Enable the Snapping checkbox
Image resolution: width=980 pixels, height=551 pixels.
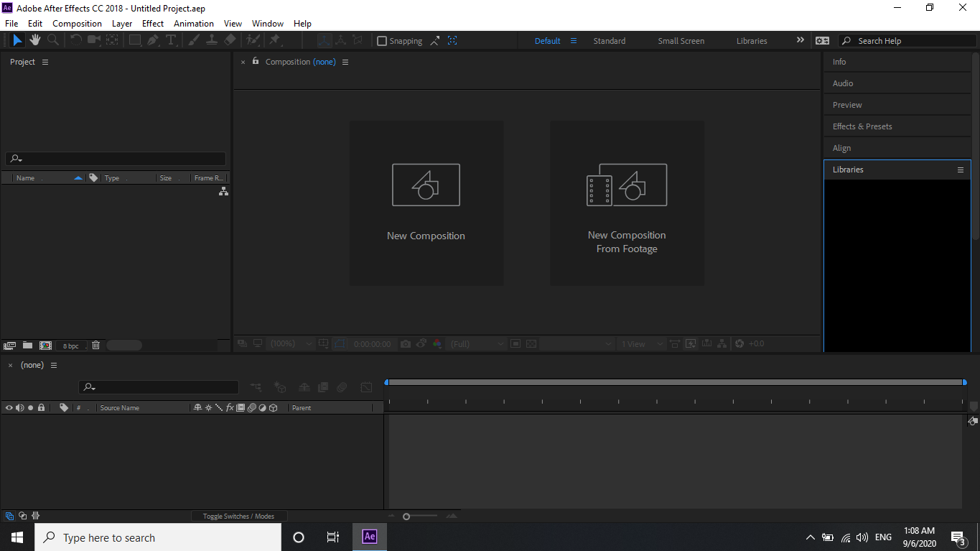[x=382, y=40]
